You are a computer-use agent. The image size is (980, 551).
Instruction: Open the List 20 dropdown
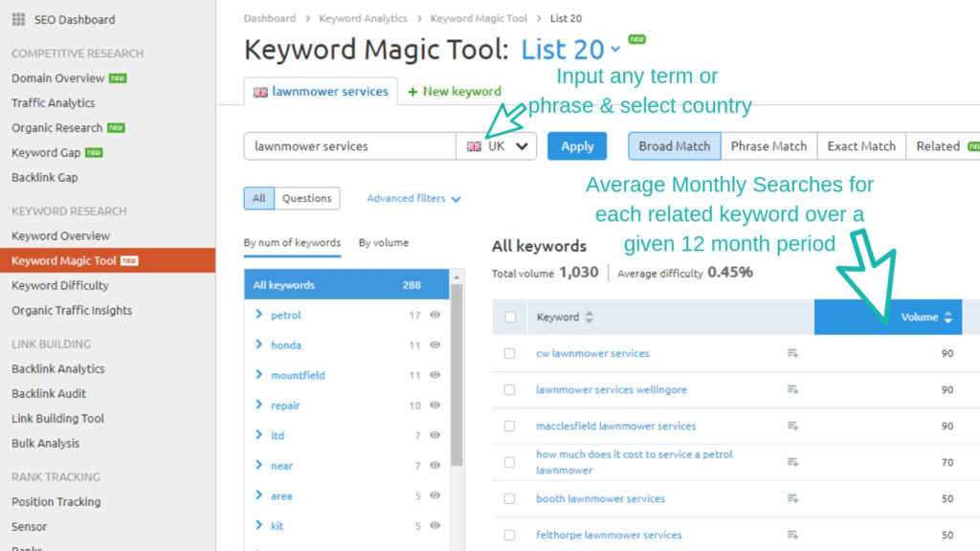(x=570, y=50)
